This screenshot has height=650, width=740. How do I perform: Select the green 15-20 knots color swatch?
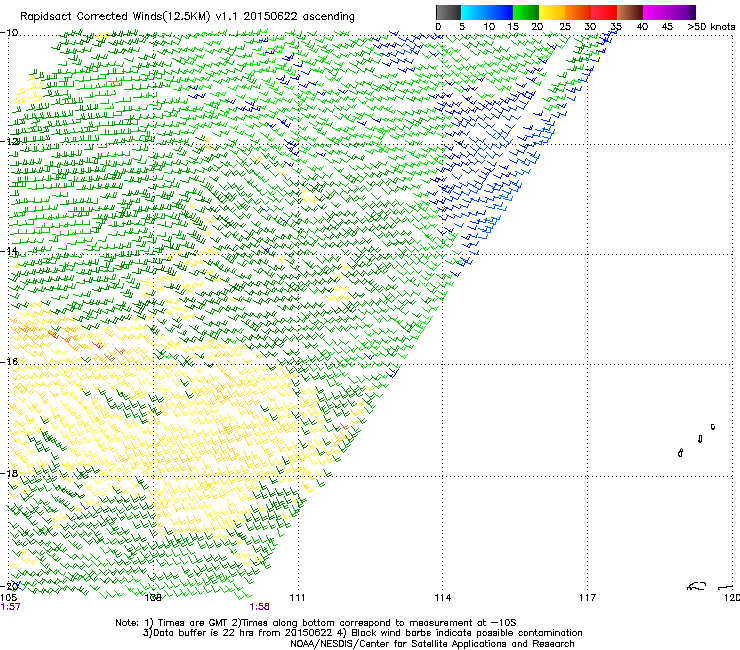526,12
